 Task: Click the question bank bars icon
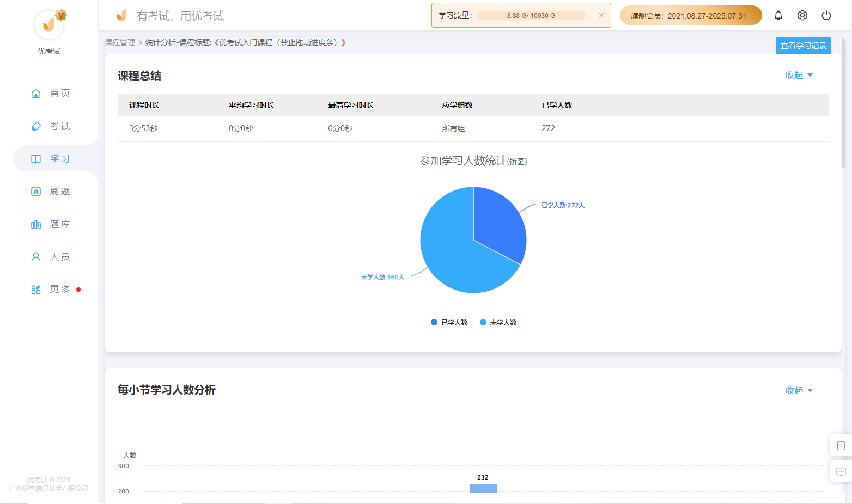coord(36,224)
